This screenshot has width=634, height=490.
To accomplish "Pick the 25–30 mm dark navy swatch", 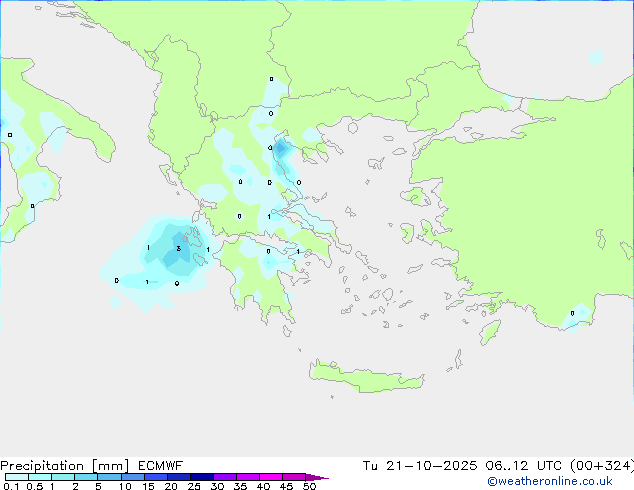I will pyautogui.click(x=202, y=477).
